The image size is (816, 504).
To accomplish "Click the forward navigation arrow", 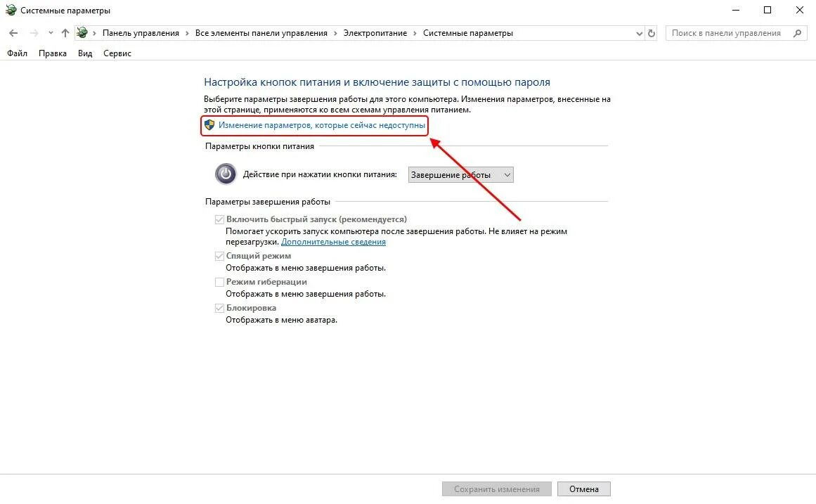I will (x=34, y=33).
